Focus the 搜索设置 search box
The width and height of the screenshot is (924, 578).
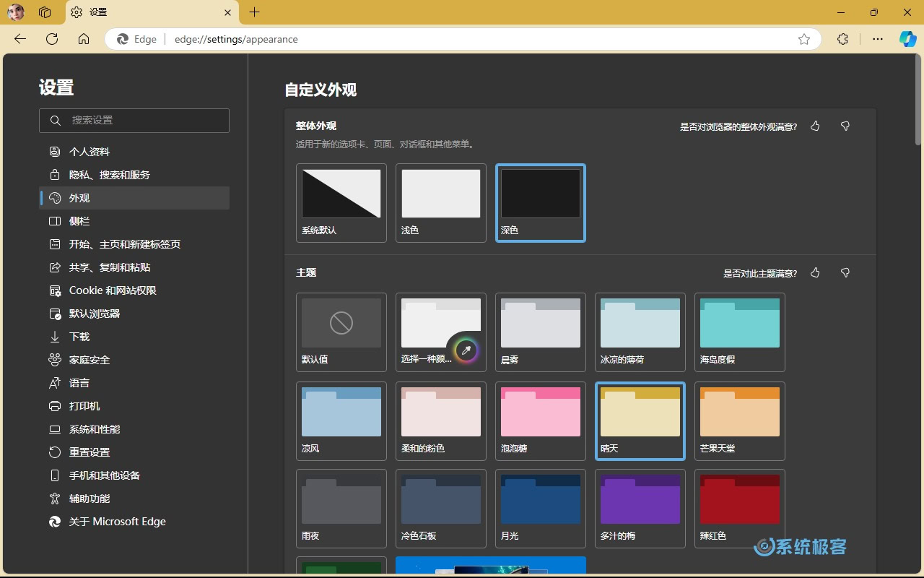point(134,121)
